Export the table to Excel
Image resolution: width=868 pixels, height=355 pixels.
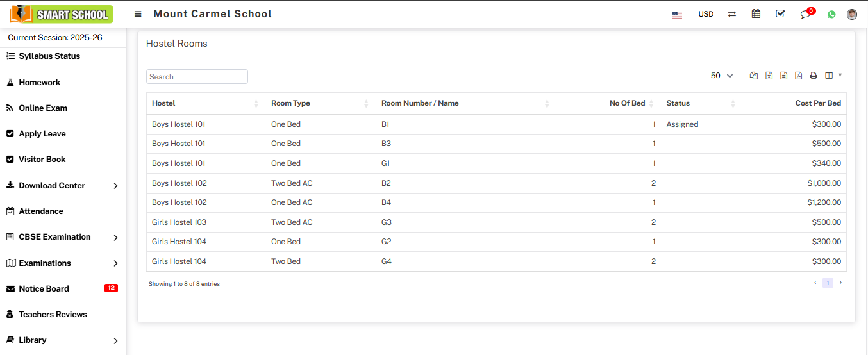(x=769, y=76)
